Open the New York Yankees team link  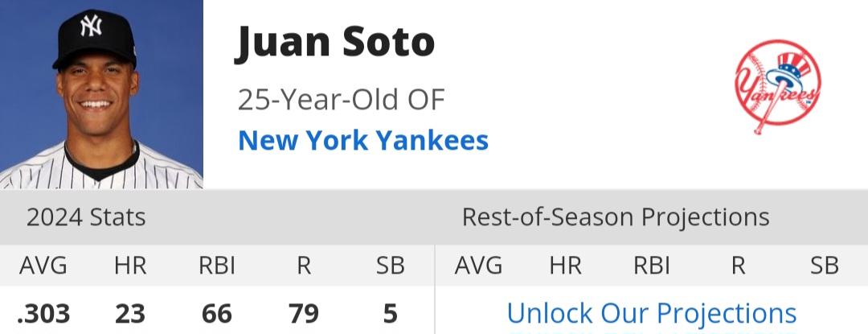tap(363, 140)
